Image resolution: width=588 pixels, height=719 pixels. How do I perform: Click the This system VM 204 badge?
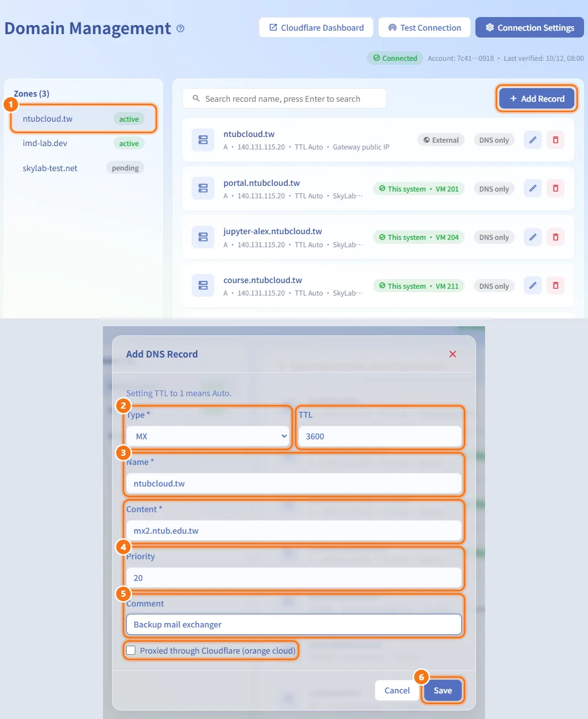coord(419,237)
